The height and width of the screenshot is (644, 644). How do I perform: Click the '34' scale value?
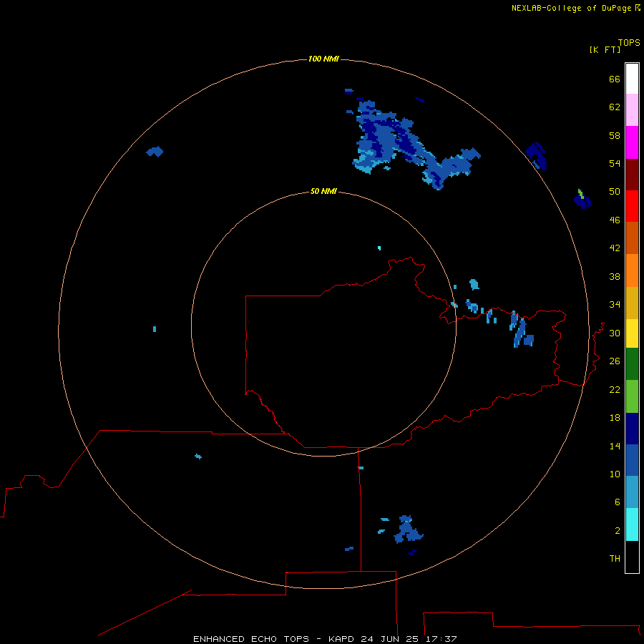pyautogui.click(x=615, y=305)
